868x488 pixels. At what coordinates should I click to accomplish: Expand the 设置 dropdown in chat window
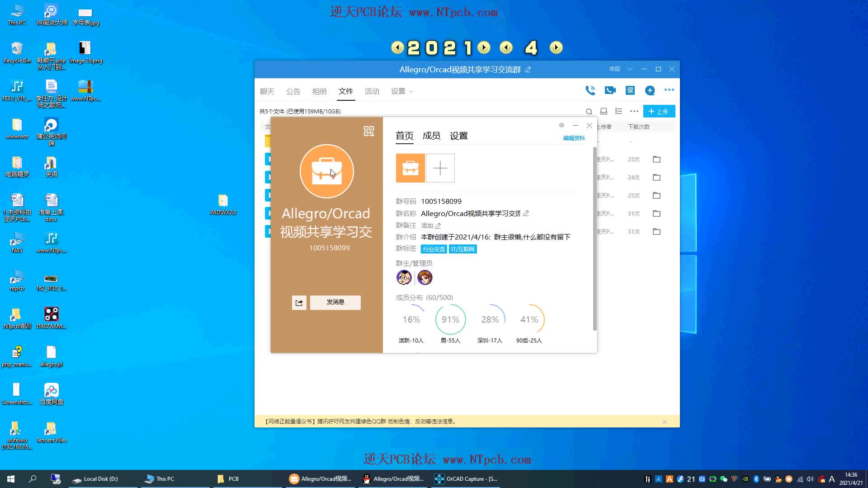click(x=402, y=91)
